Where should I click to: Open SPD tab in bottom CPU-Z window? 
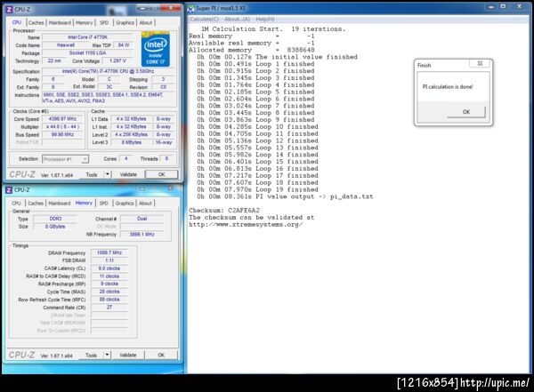point(104,204)
